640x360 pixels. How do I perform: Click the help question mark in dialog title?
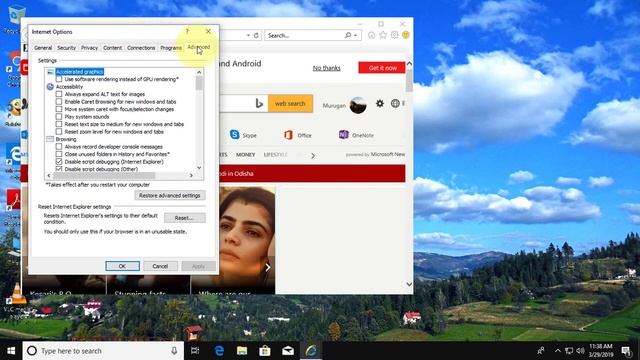pyautogui.click(x=187, y=31)
